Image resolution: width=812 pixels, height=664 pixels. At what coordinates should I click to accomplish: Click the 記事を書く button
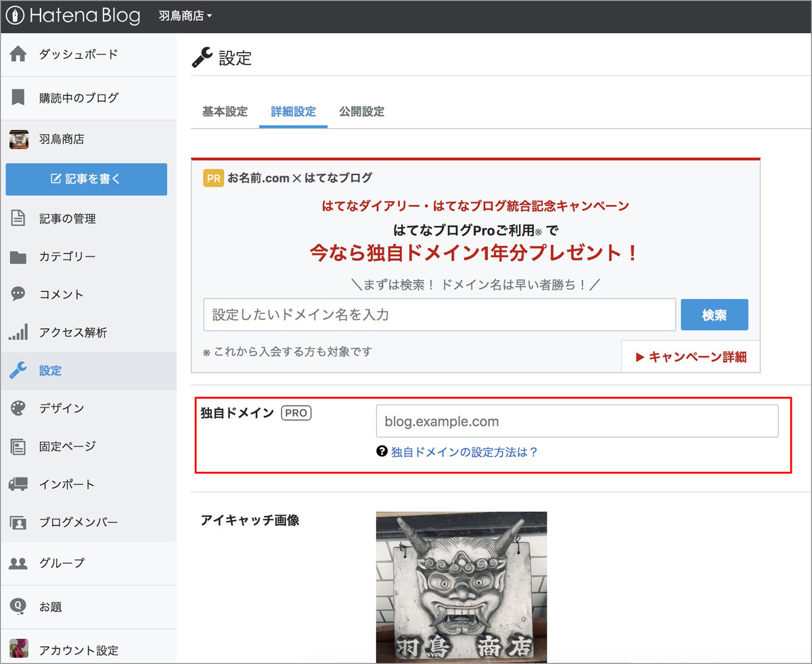(87, 179)
